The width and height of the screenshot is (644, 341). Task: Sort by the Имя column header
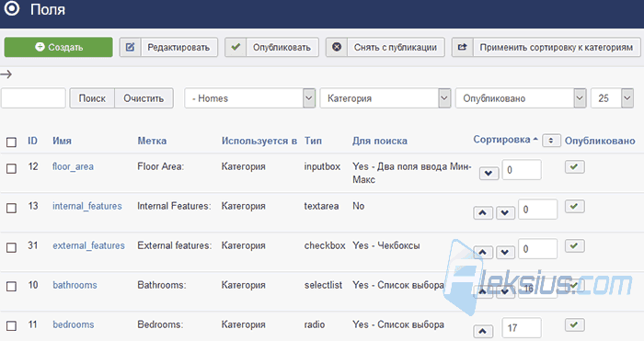62,141
